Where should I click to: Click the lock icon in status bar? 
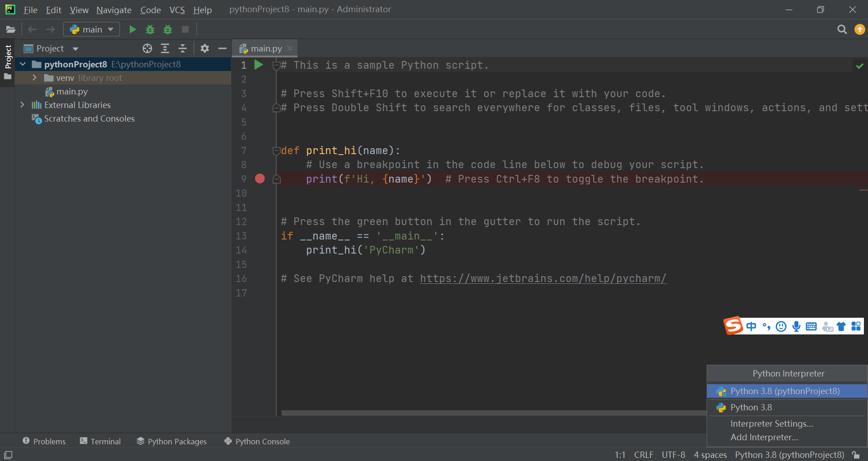pos(855,455)
